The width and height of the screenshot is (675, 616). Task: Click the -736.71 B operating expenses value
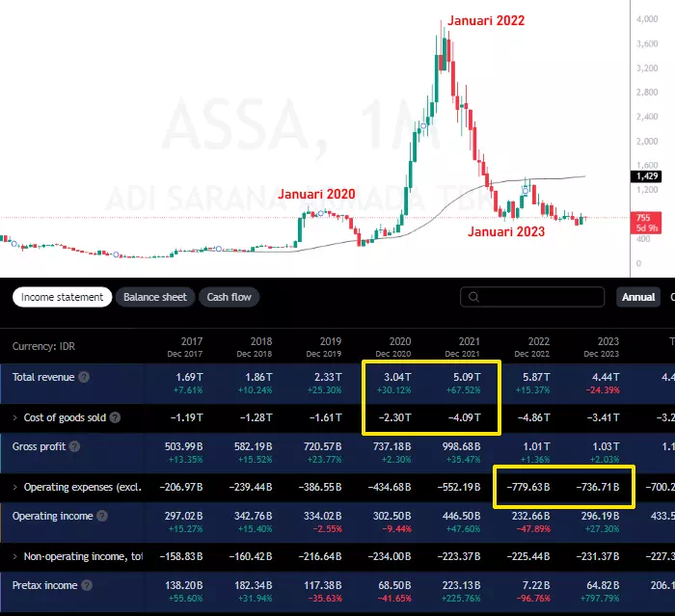tap(598, 487)
